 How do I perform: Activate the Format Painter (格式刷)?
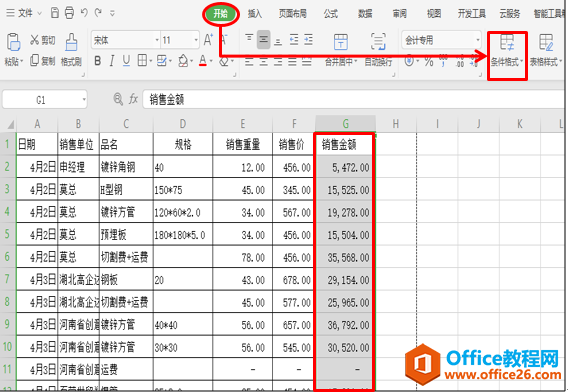71,50
